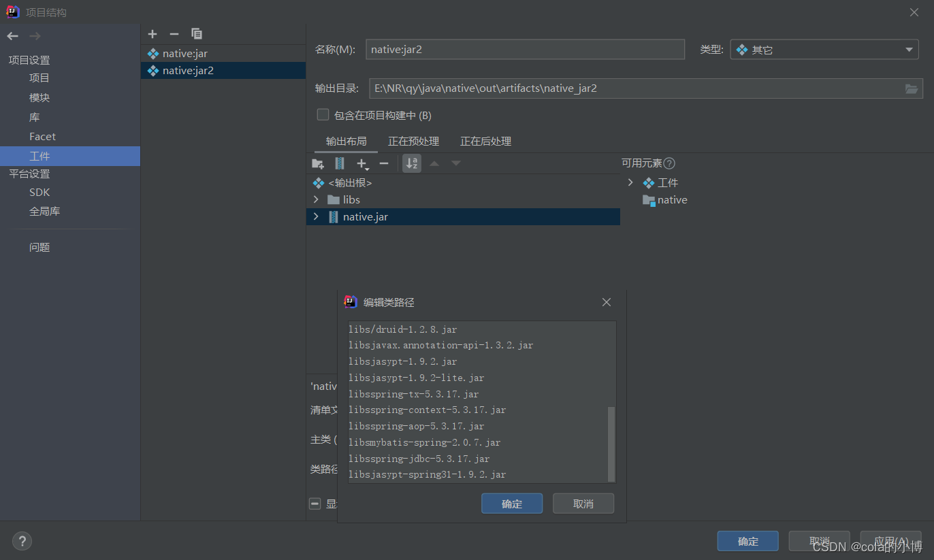Select the 输出根 tree row
Image resolution: width=934 pixels, height=560 pixels.
tap(463, 183)
